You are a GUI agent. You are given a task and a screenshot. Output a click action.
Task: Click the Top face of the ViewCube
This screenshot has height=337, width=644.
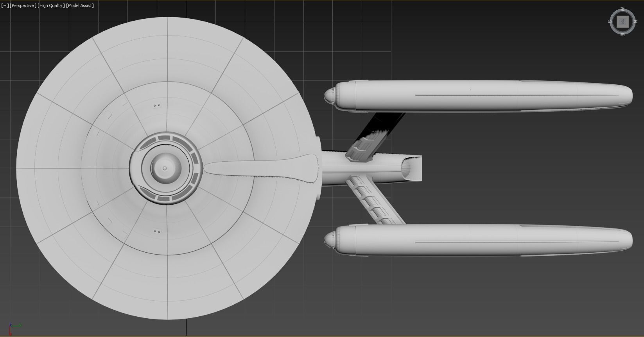tap(622, 21)
